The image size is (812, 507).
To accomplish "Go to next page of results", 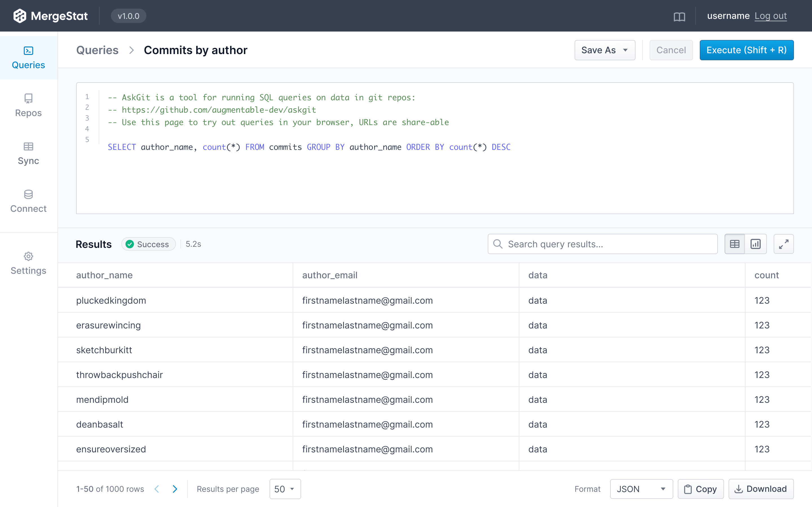I will 175,489.
